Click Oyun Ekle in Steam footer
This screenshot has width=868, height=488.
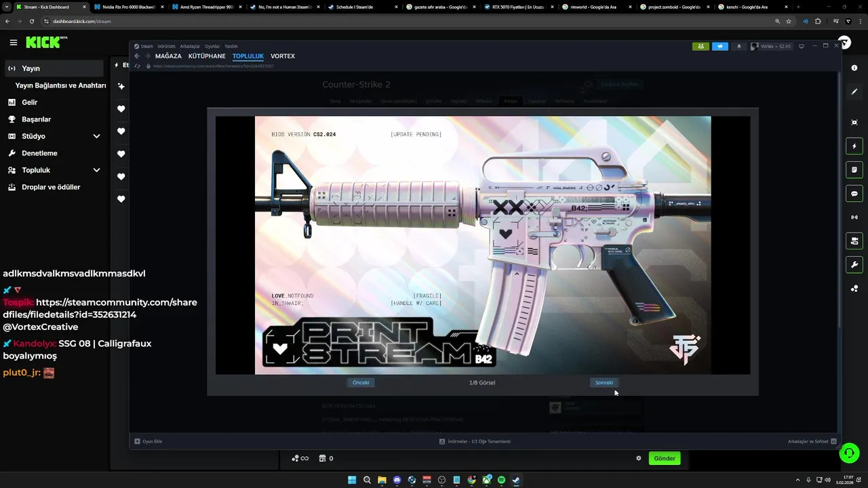[149, 441]
